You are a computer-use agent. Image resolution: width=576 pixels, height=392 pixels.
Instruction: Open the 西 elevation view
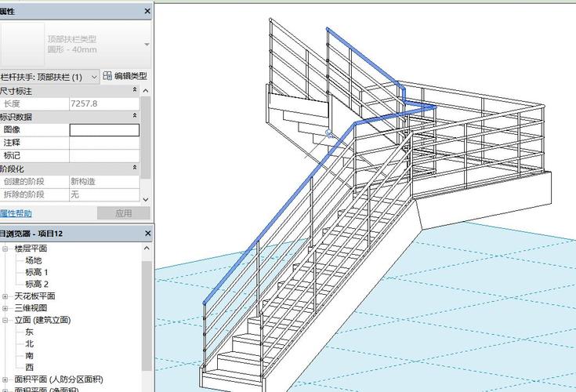(x=29, y=368)
